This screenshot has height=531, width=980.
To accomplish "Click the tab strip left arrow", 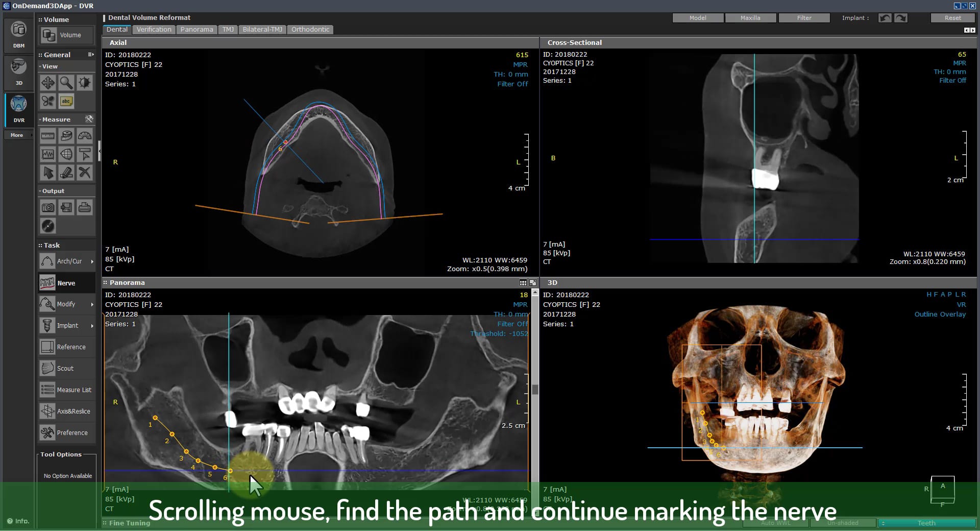I will 967,31.
